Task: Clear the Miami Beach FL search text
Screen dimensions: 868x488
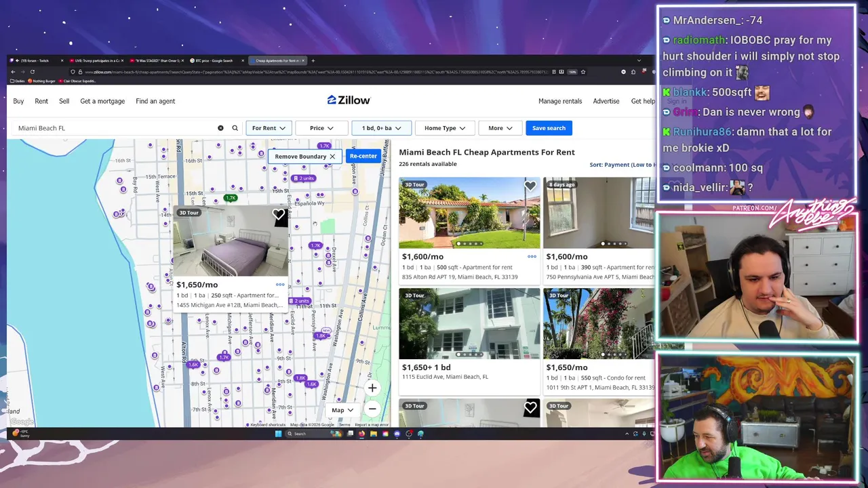Action: coord(220,128)
